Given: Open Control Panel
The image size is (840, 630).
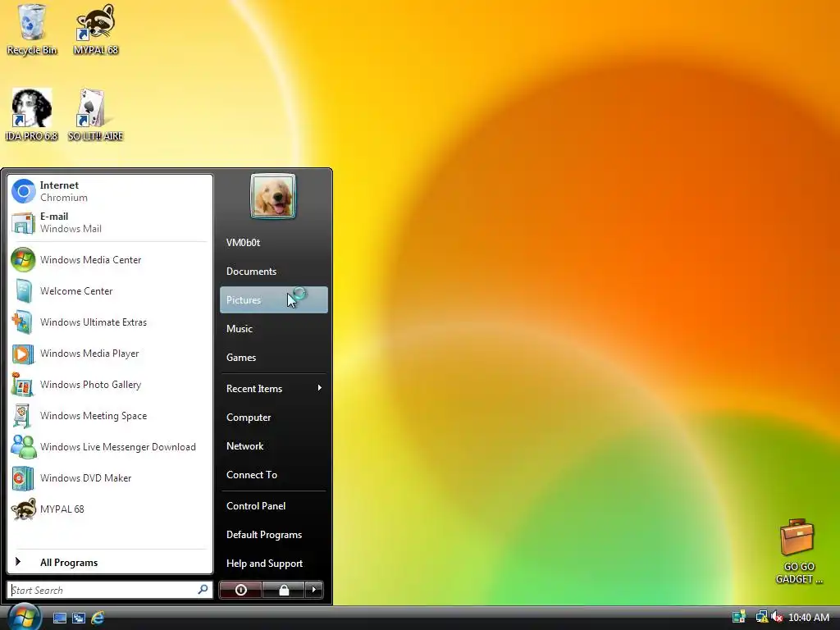Looking at the screenshot, I should (273, 505).
